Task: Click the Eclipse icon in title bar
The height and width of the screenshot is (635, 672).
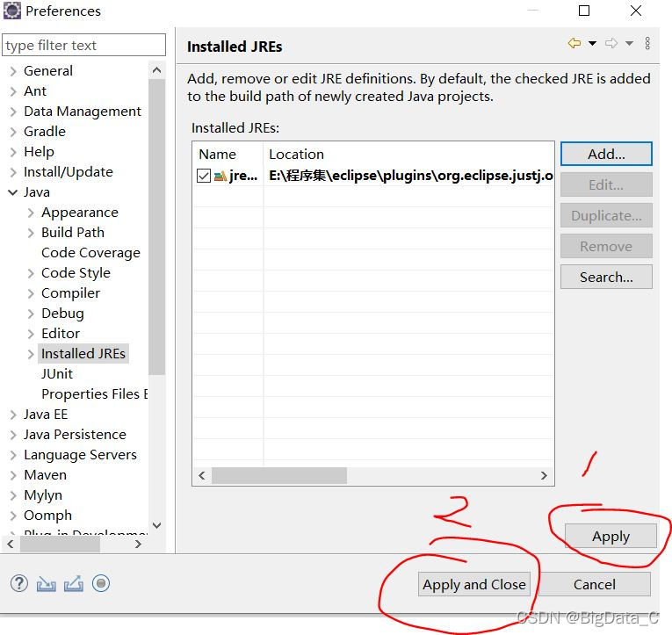Action: pos(12,11)
